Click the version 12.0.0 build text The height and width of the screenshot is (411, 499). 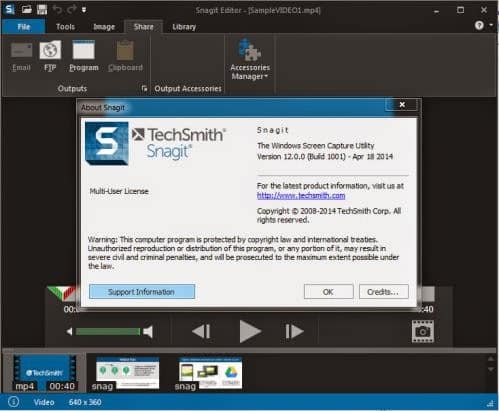[x=325, y=156]
